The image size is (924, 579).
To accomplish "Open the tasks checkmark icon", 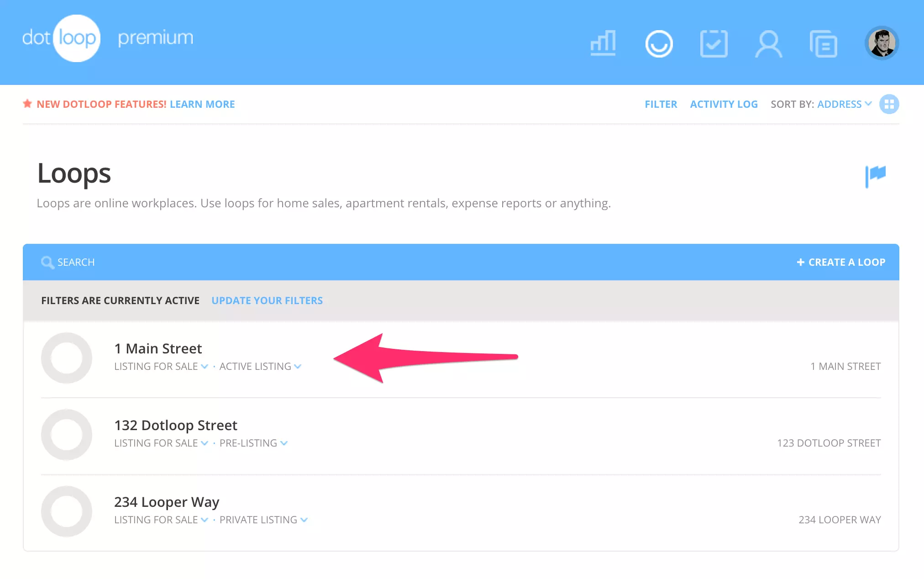I will click(714, 44).
